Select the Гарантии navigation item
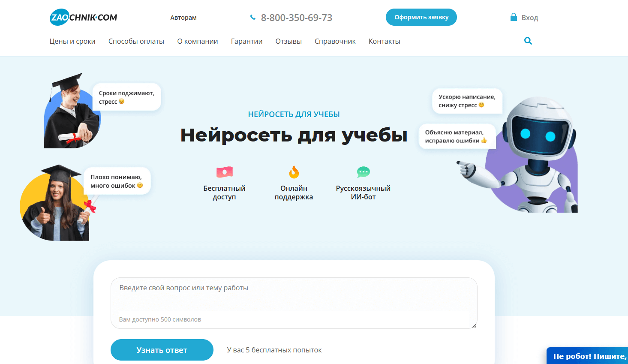628x364 pixels. [246, 41]
